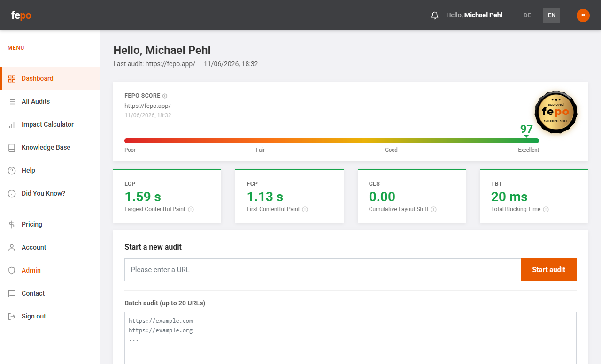Click the fepo logo in header

click(21, 15)
